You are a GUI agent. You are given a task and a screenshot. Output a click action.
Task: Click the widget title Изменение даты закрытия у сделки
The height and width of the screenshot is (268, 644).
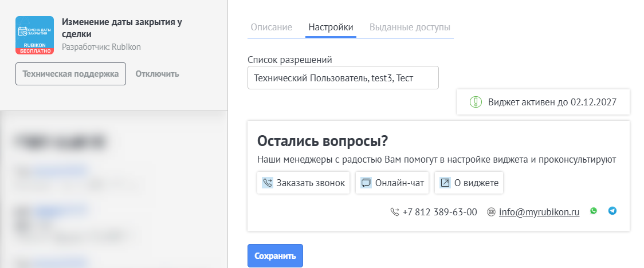coord(122,28)
